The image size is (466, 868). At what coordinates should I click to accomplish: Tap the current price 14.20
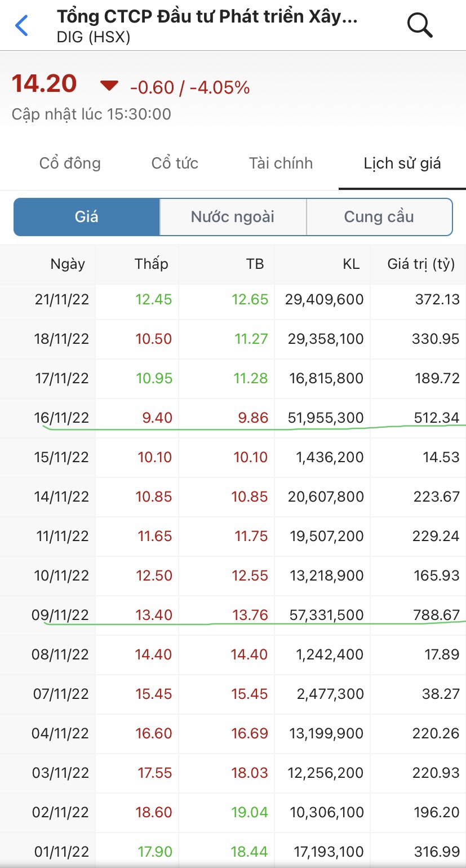[x=44, y=84]
